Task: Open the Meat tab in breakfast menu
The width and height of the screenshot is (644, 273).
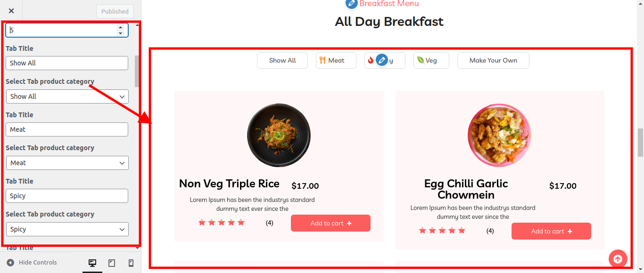Action: coord(336,60)
